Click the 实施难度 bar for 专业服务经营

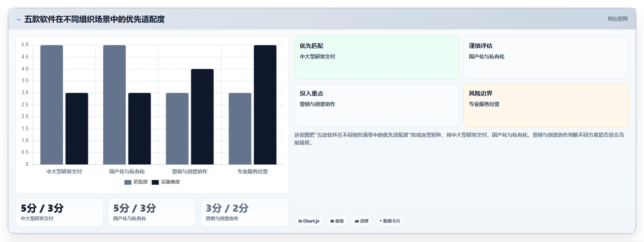pyautogui.click(x=265, y=105)
